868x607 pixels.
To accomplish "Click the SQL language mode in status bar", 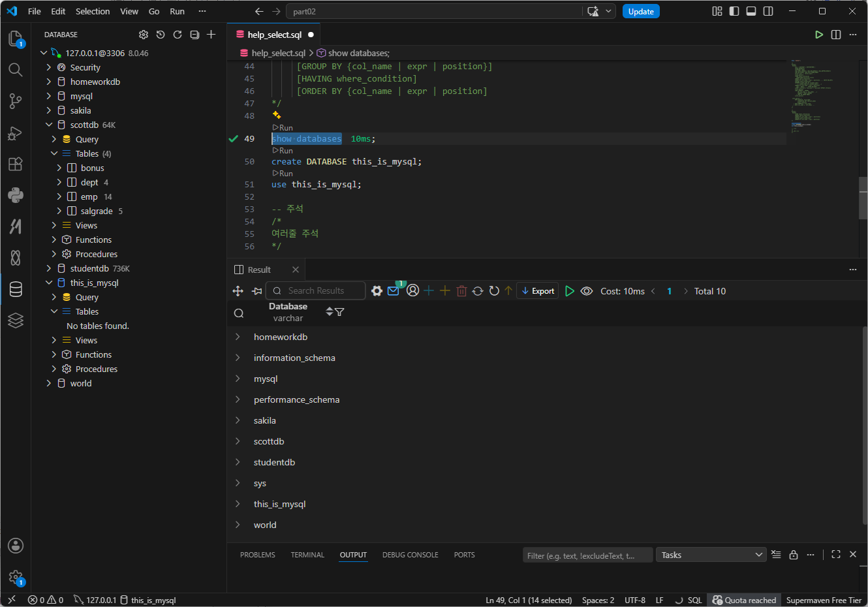I will (694, 600).
